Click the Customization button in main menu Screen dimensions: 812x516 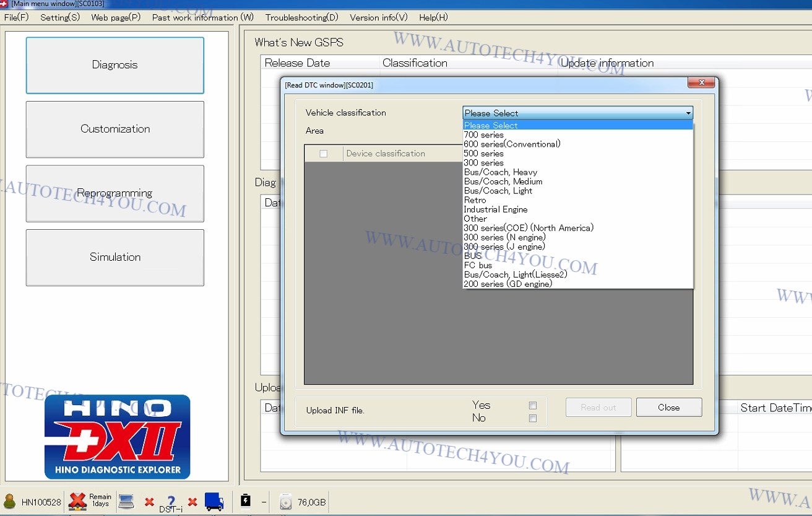pyautogui.click(x=115, y=129)
